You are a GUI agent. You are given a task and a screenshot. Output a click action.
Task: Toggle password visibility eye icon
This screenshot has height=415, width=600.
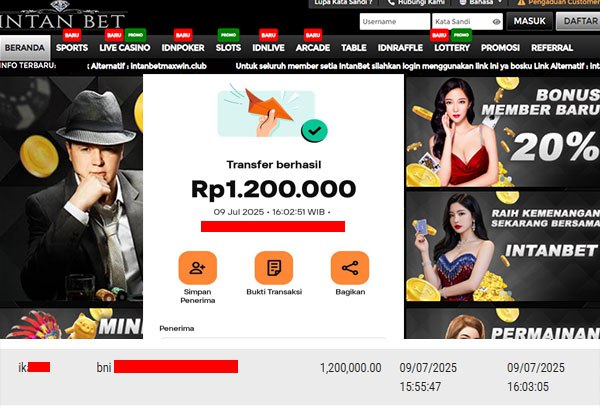[496, 22]
